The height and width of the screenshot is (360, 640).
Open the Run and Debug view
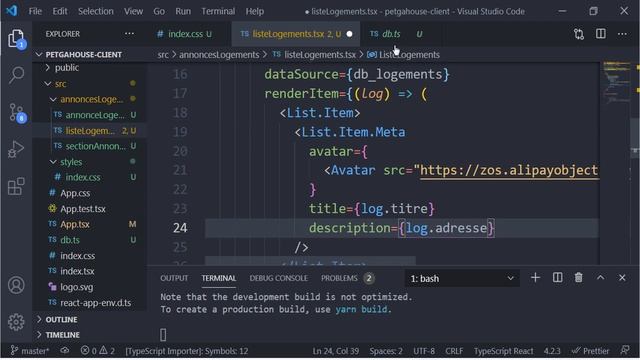click(x=16, y=149)
